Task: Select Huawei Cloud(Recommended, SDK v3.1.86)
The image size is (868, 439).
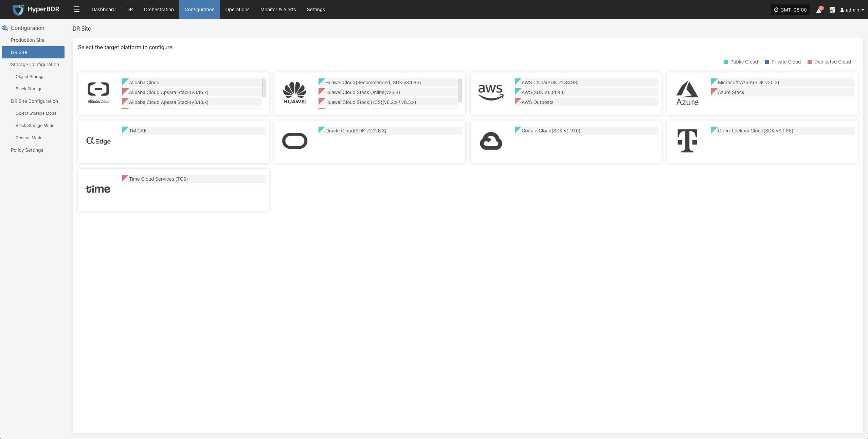Action: [x=388, y=83]
